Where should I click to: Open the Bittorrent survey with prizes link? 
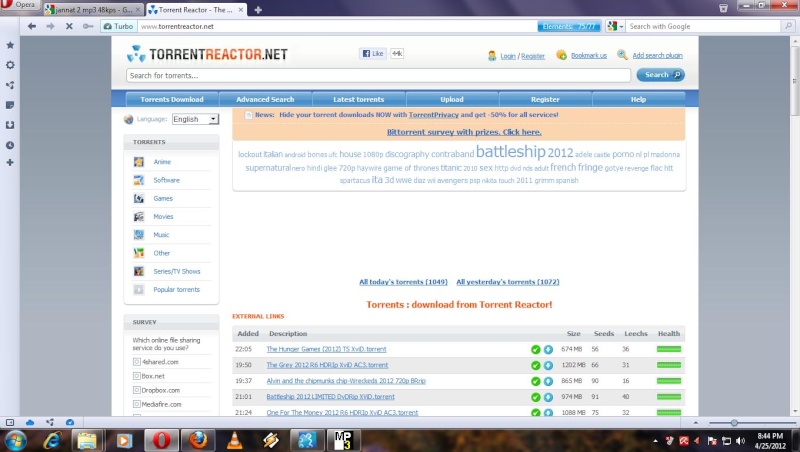tap(464, 132)
